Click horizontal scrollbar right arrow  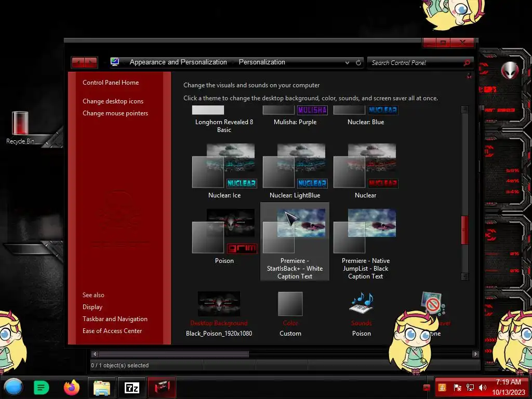(x=475, y=354)
